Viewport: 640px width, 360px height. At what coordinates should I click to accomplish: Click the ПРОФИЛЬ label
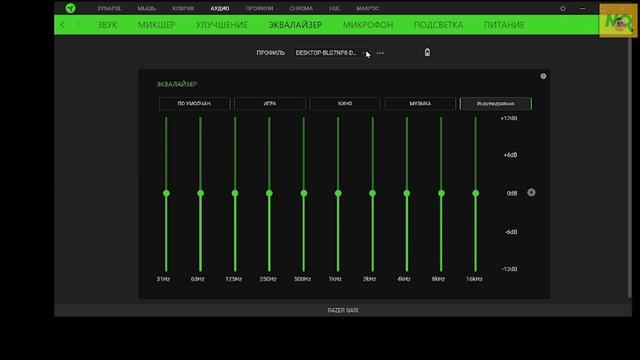pyautogui.click(x=271, y=53)
